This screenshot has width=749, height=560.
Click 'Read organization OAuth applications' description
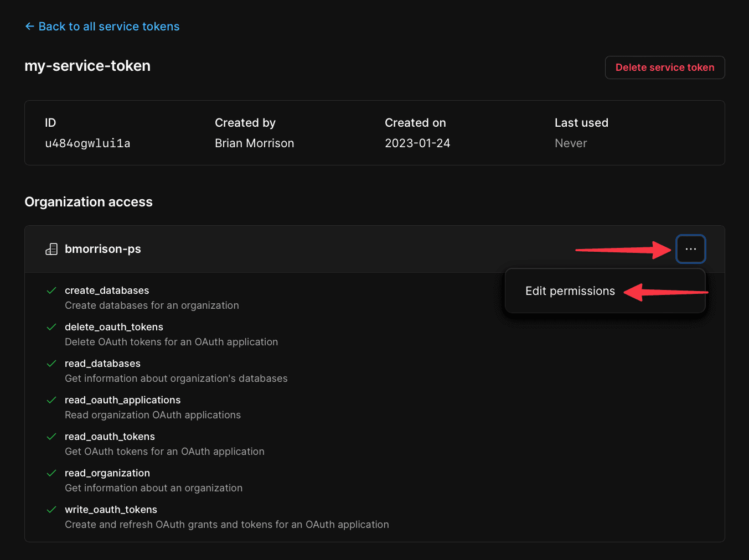pyautogui.click(x=153, y=415)
